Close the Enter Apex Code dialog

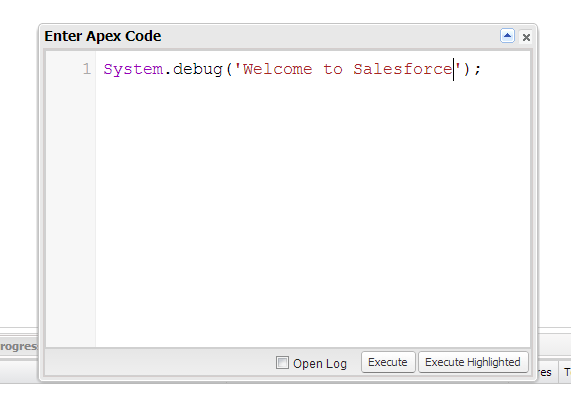pyautogui.click(x=526, y=37)
